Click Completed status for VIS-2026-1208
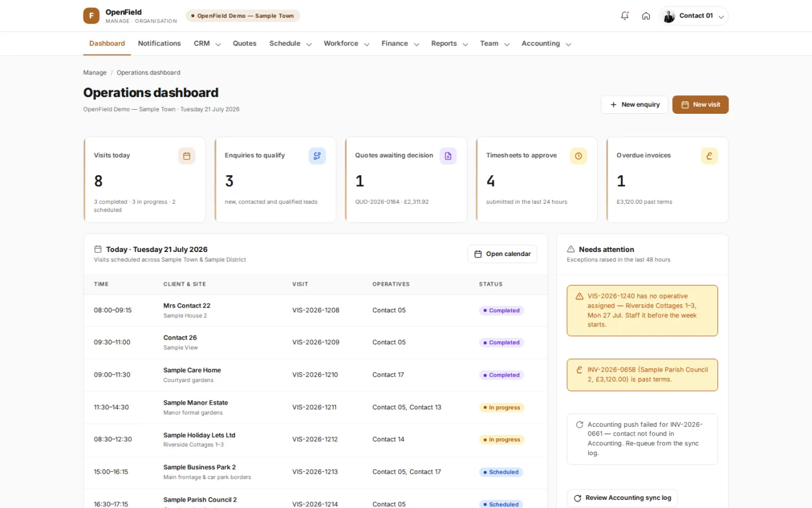 (502, 311)
